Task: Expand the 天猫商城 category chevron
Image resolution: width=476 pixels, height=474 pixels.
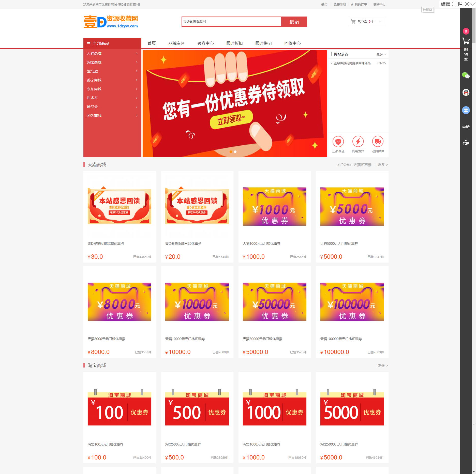Action: (137, 53)
